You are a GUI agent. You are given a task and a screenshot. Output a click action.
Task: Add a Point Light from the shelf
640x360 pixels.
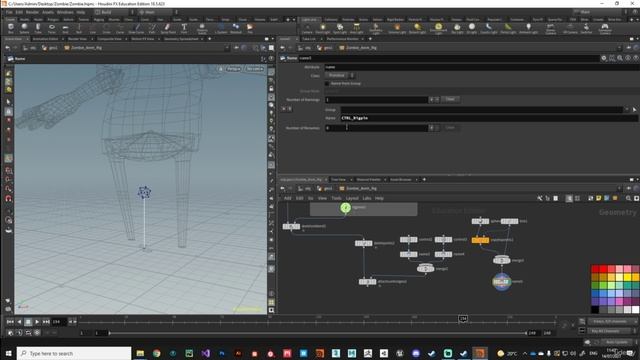point(322,28)
